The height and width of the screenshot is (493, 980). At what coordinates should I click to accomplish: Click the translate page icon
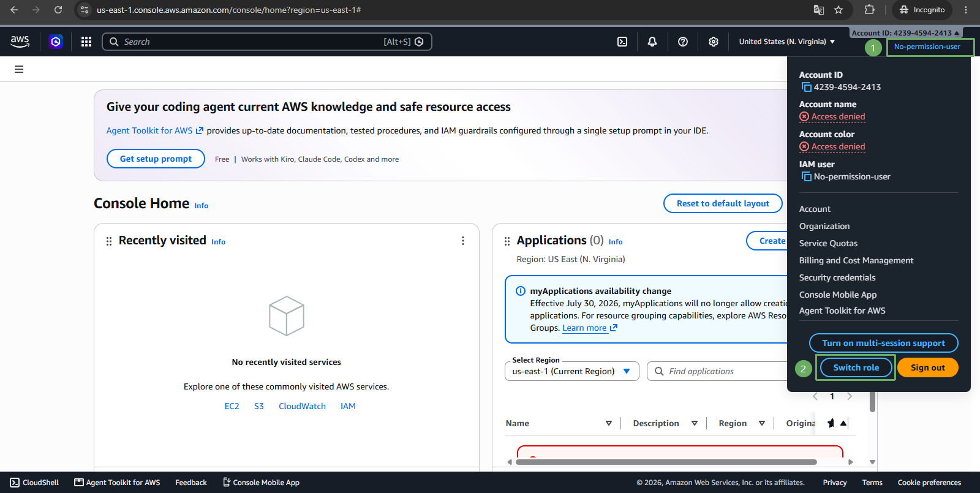(x=819, y=10)
